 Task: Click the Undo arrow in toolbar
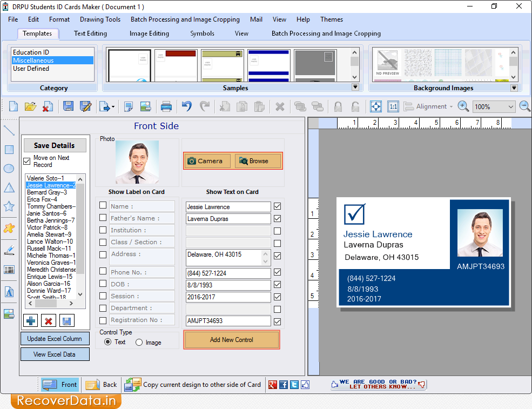click(186, 106)
